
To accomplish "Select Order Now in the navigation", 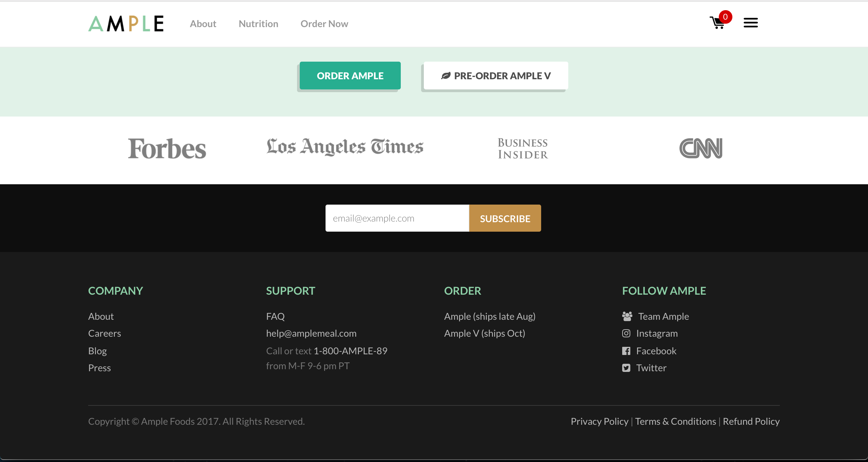I will coord(324,24).
